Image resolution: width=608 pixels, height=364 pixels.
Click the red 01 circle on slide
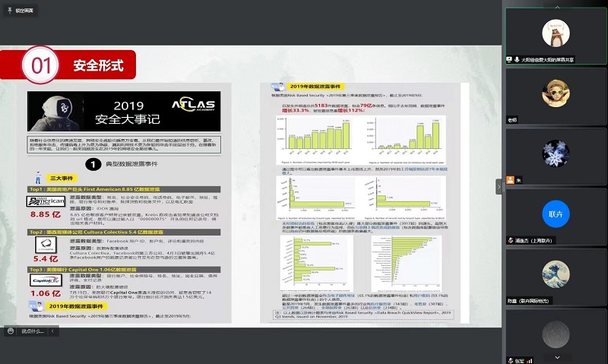click(40, 65)
